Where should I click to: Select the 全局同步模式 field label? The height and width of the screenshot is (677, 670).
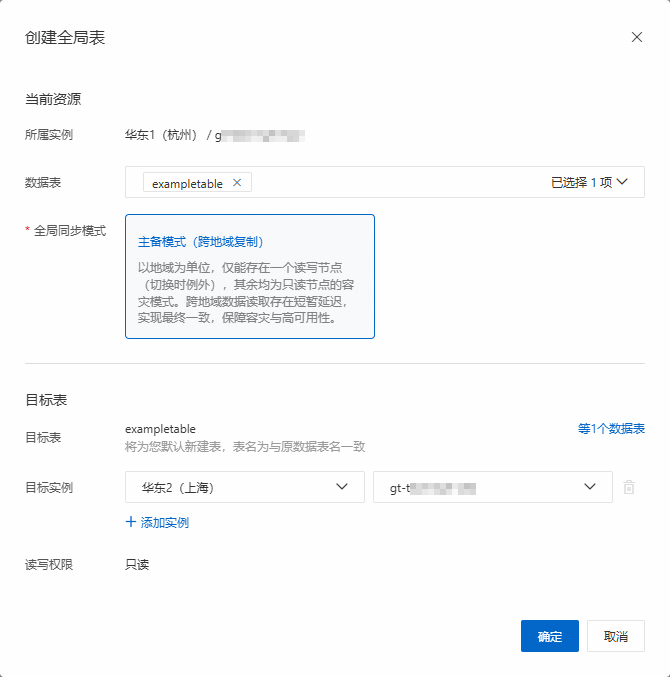[x=70, y=231]
